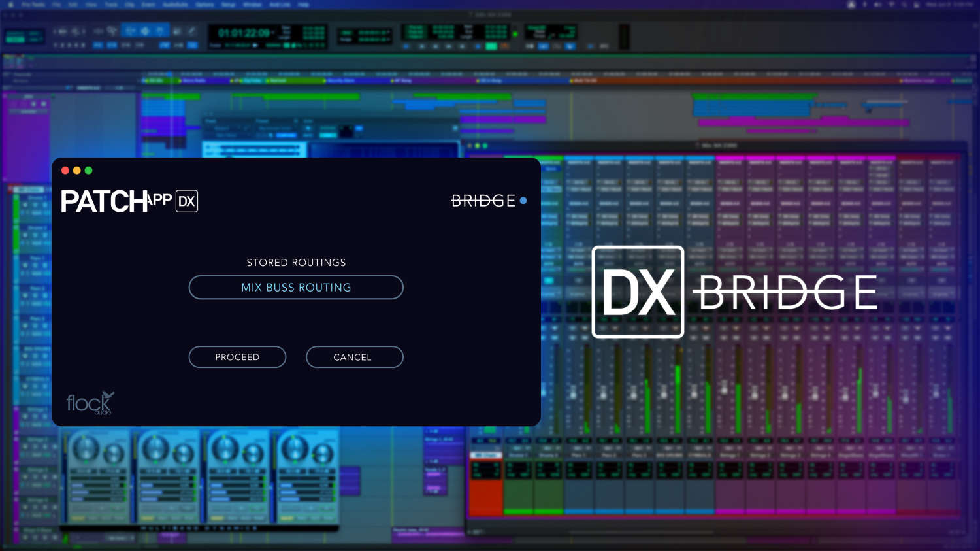
Task: Click the large DX square logo
Action: (638, 292)
